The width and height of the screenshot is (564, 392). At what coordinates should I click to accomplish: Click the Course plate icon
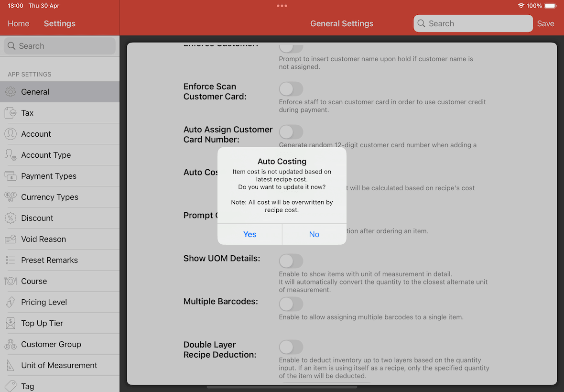pos(11,281)
